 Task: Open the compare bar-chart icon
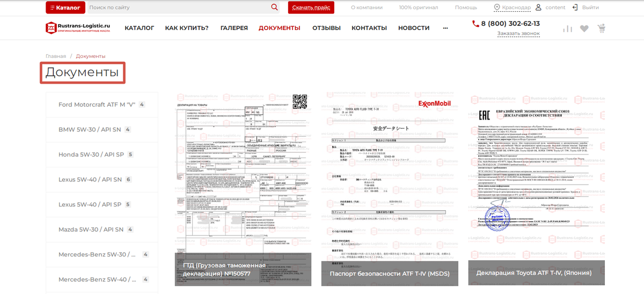568,29
